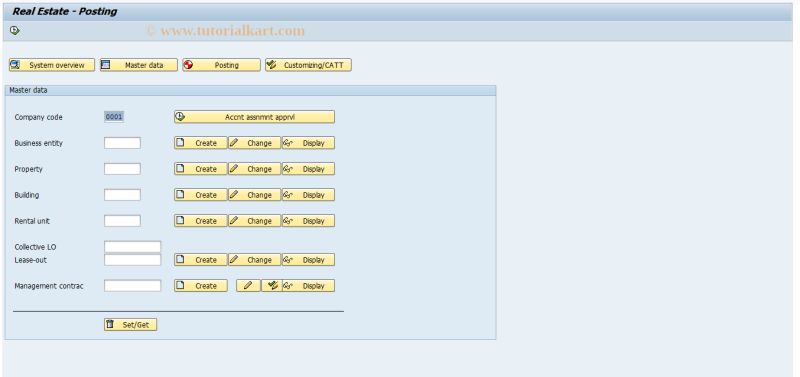800x377 pixels.
Task: Create a Management contract
Action: pyautogui.click(x=201, y=286)
